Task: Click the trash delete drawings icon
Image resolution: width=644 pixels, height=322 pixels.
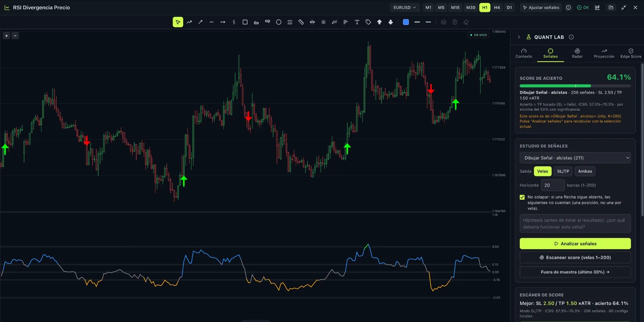Action: (x=455, y=22)
